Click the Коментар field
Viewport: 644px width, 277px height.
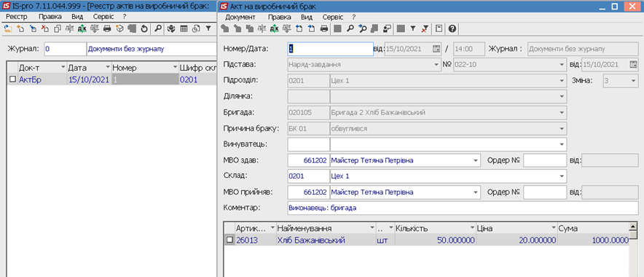[x=463, y=208]
